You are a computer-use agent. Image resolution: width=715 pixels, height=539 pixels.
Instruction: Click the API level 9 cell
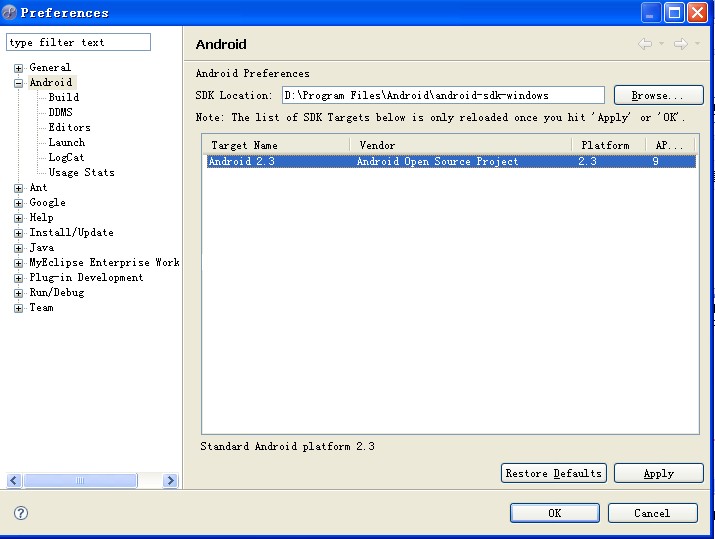pyautogui.click(x=655, y=161)
